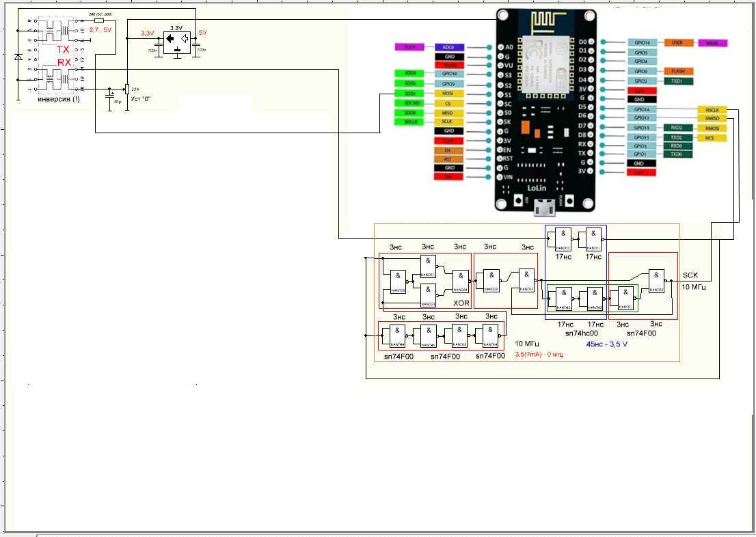Click the micro USB port on LoLin board

[545, 204]
